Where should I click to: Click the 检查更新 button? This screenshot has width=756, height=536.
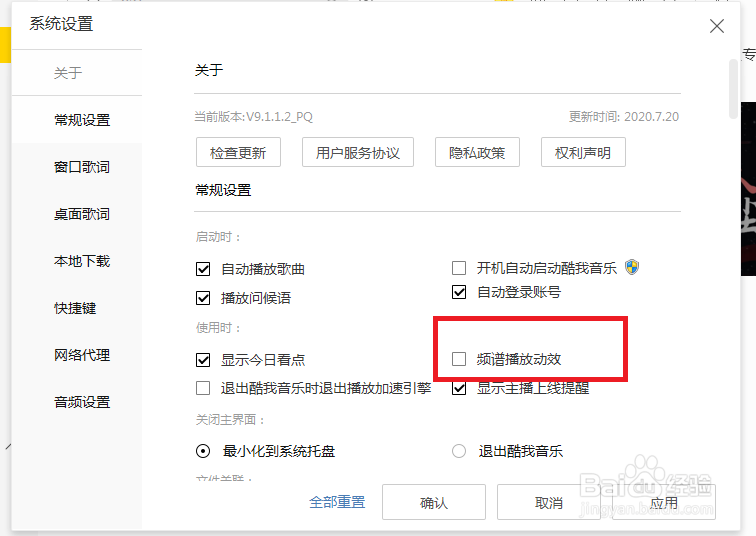coord(238,152)
